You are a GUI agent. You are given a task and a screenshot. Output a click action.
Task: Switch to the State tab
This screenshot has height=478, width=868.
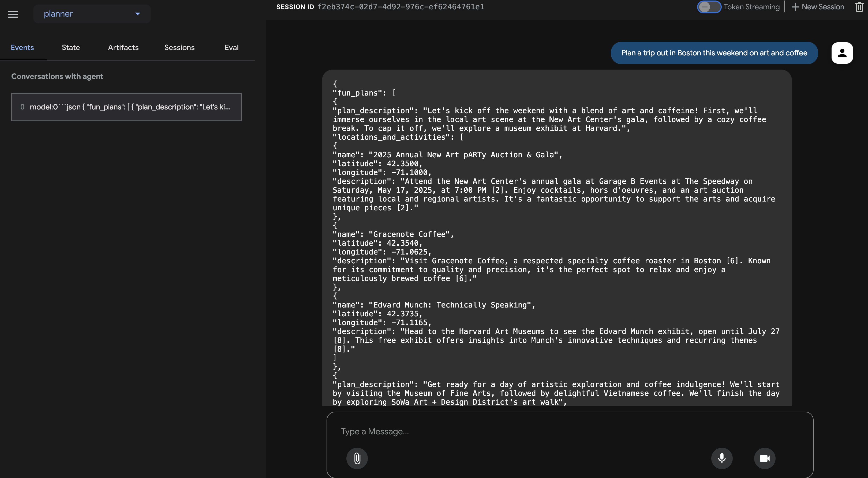(71, 47)
